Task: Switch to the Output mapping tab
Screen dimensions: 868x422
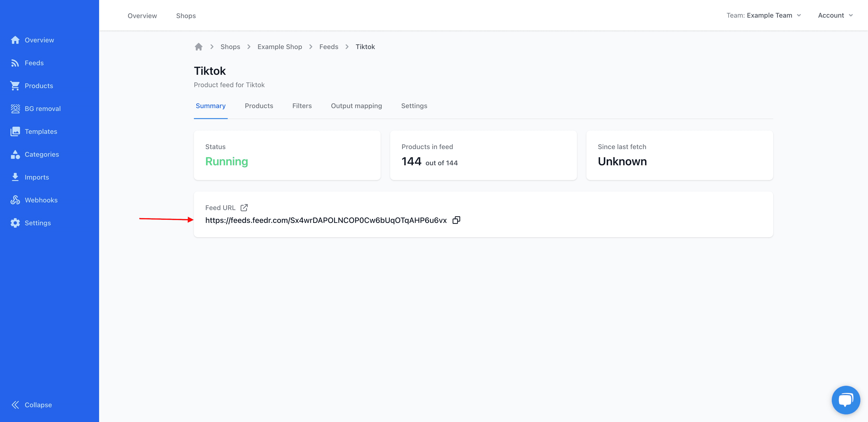Action: click(356, 105)
